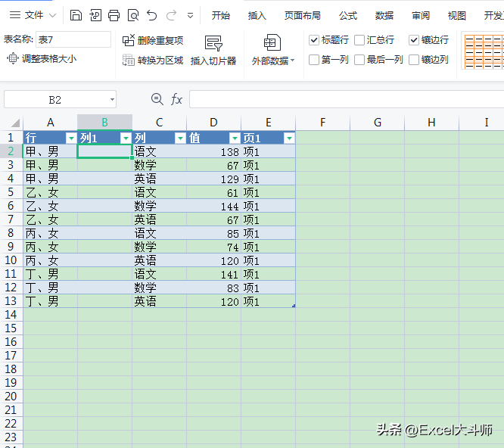Click the Select All corner triangle
The image size is (504, 448).
pos(15,123)
